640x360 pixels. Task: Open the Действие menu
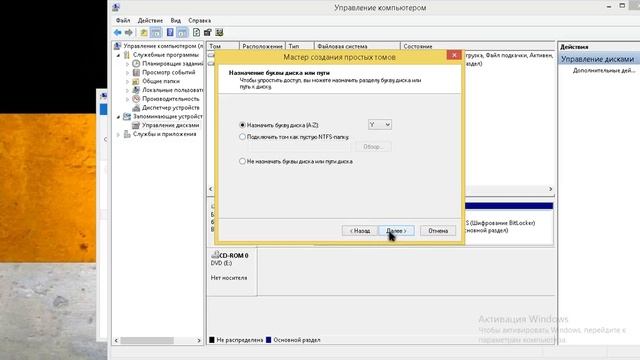coord(150,20)
